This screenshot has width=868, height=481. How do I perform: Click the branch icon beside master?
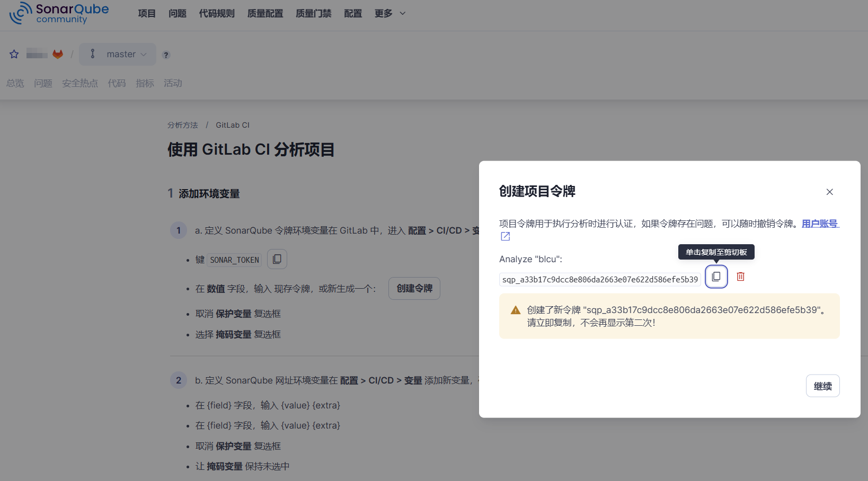pyautogui.click(x=93, y=54)
